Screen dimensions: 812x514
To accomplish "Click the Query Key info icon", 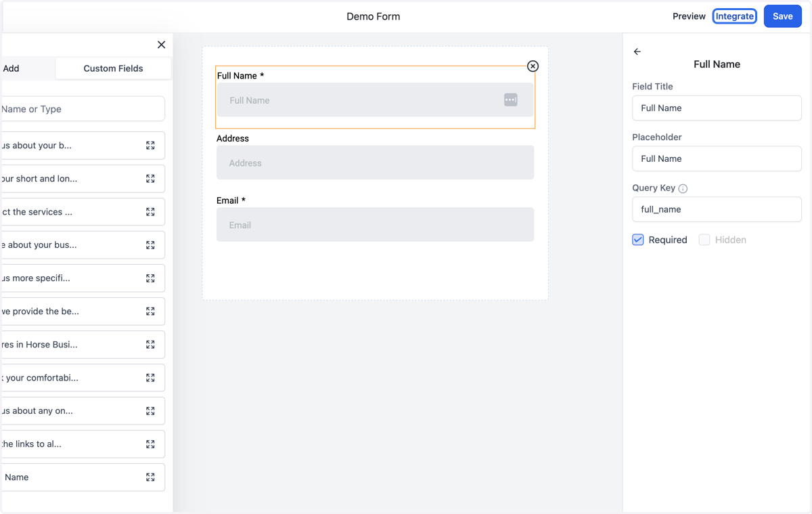I will pos(683,189).
